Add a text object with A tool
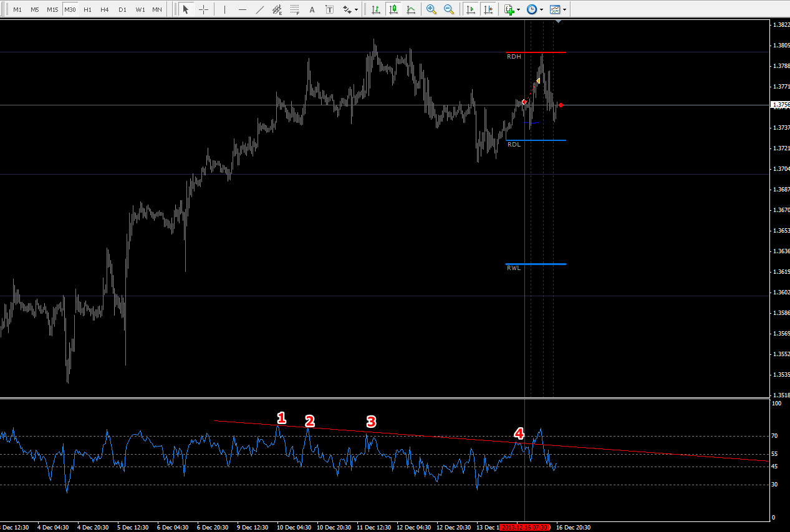The image size is (790, 532). click(312, 9)
